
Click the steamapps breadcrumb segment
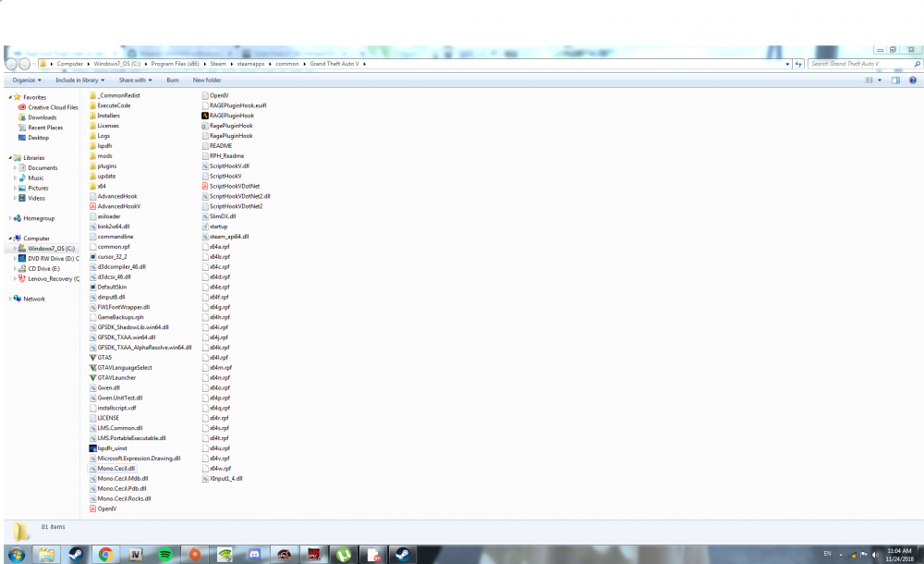click(251, 64)
